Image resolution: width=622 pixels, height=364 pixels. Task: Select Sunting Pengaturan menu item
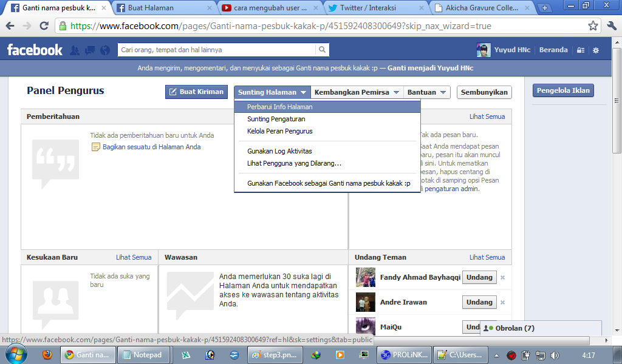point(327,119)
